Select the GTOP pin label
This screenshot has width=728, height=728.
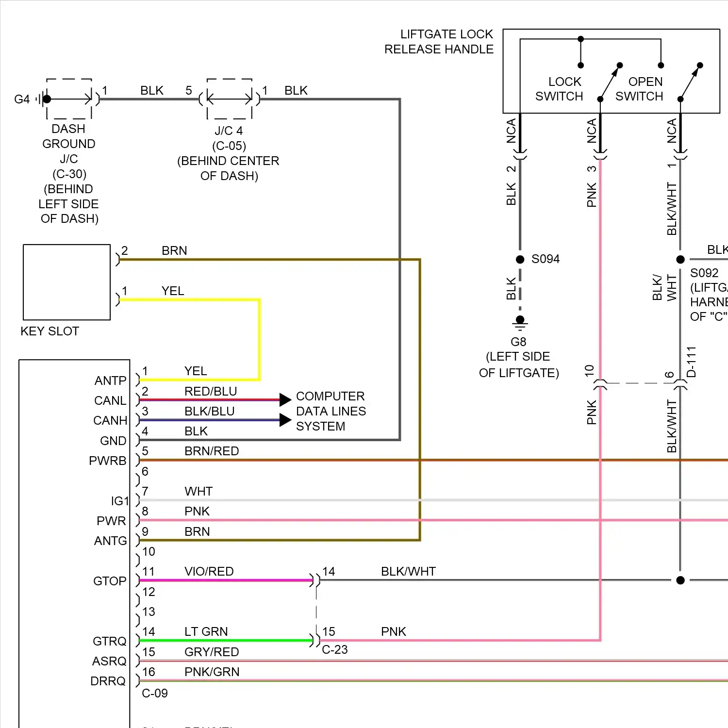coord(110,581)
